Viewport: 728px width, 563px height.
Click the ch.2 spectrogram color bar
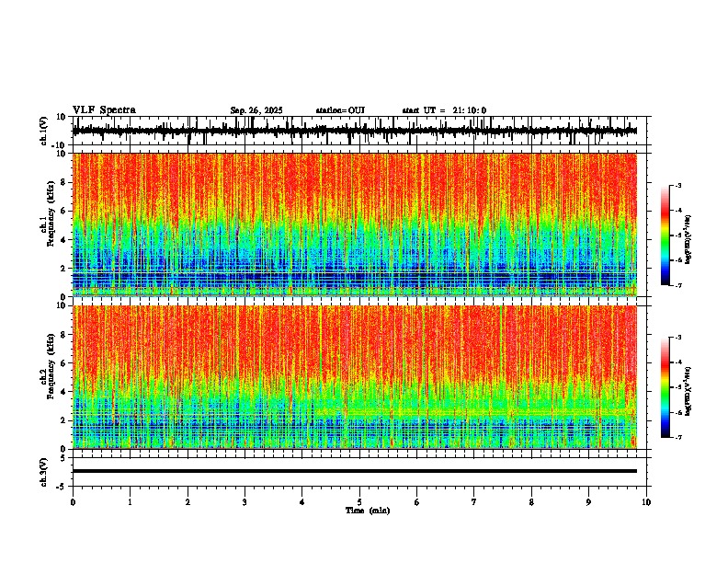click(x=665, y=387)
